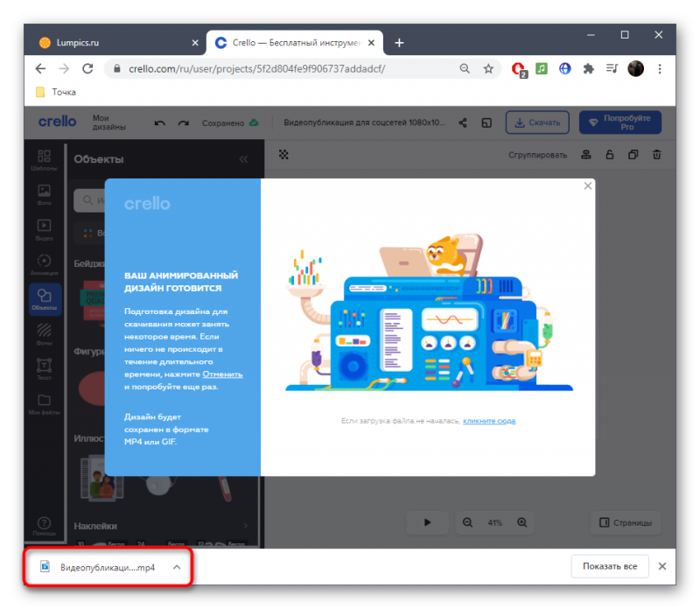Play the animated design preview
Viewport: 700px width, 609px height.
427,522
